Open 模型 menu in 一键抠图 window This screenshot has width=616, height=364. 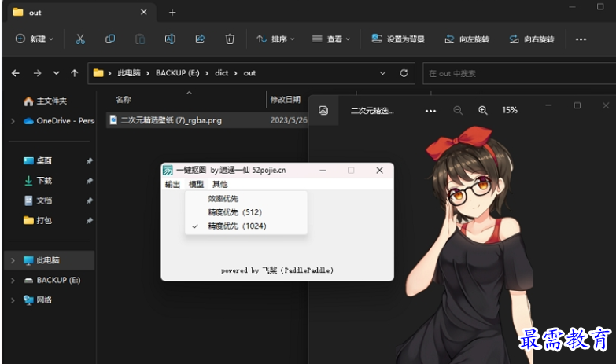pyautogui.click(x=196, y=184)
